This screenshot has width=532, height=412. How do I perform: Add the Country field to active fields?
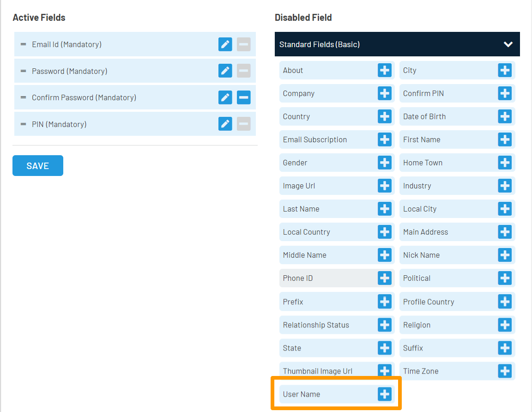pos(384,116)
